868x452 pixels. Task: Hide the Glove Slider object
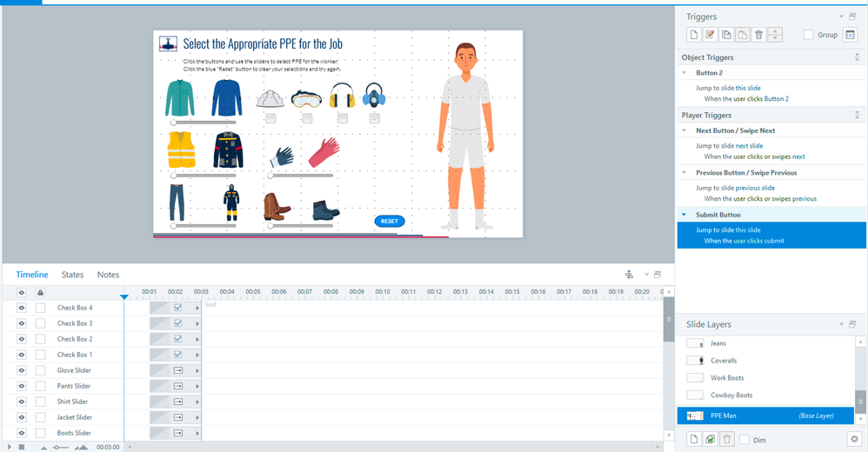[22, 370]
